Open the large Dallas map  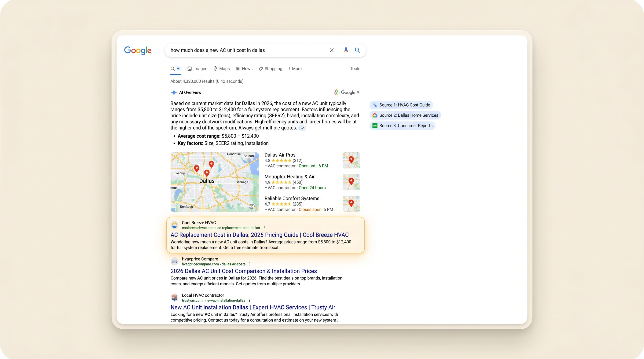click(x=215, y=182)
